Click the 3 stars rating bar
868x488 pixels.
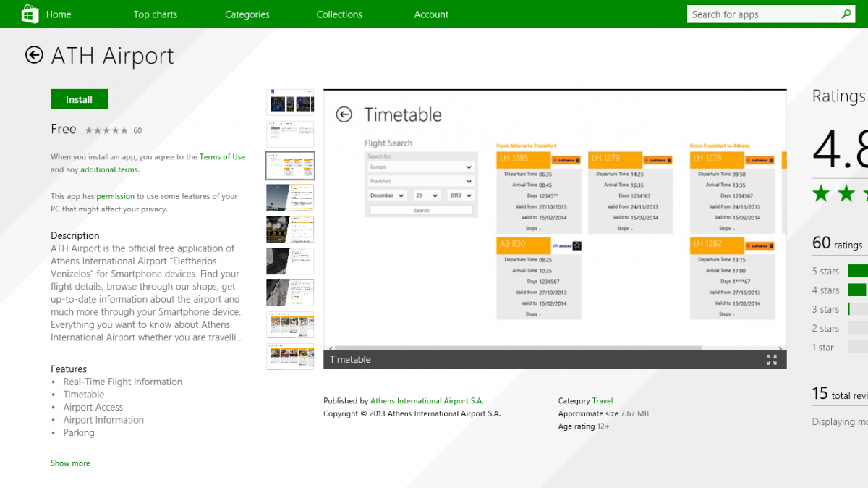[x=858, y=309]
